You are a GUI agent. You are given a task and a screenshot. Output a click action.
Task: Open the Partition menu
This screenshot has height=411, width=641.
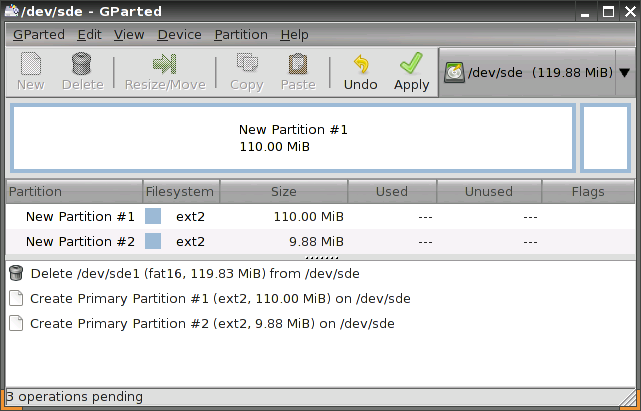pyautogui.click(x=241, y=34)
